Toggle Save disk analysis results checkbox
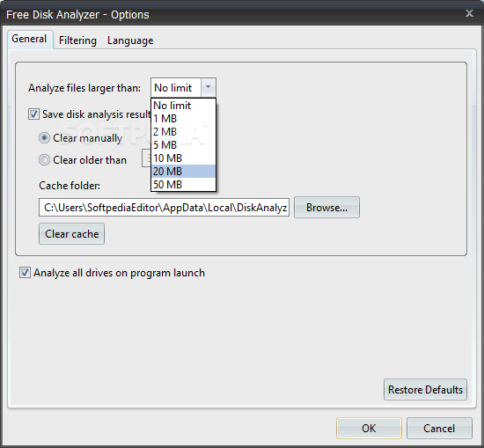The width and height of the screenshot is (484, 448). click(33, 114)
